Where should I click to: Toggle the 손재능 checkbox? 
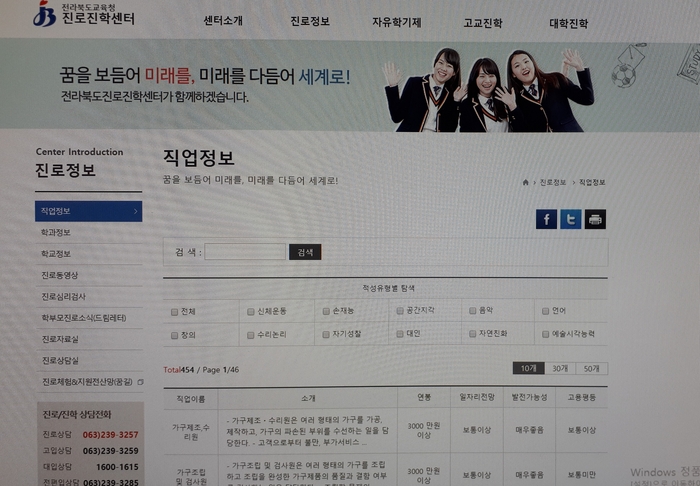tap(326, 311)
